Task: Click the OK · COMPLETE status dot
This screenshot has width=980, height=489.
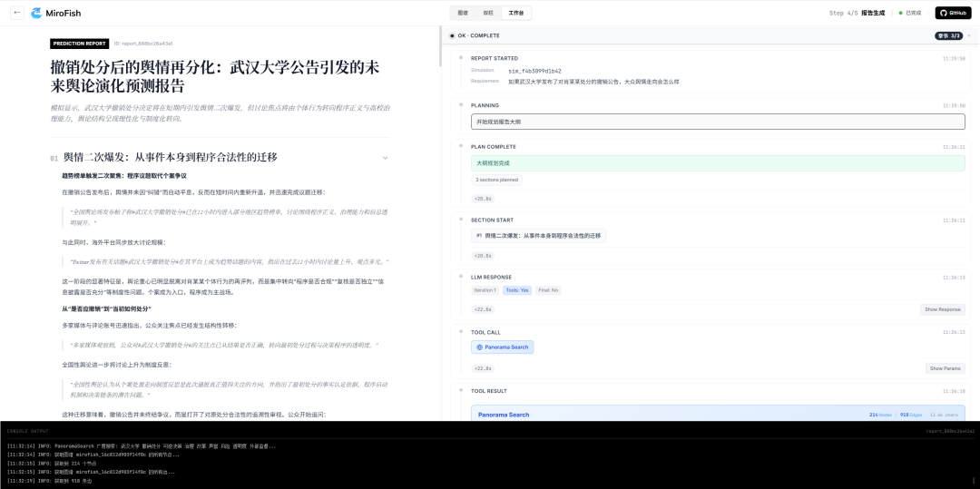Action: [452, 35]
